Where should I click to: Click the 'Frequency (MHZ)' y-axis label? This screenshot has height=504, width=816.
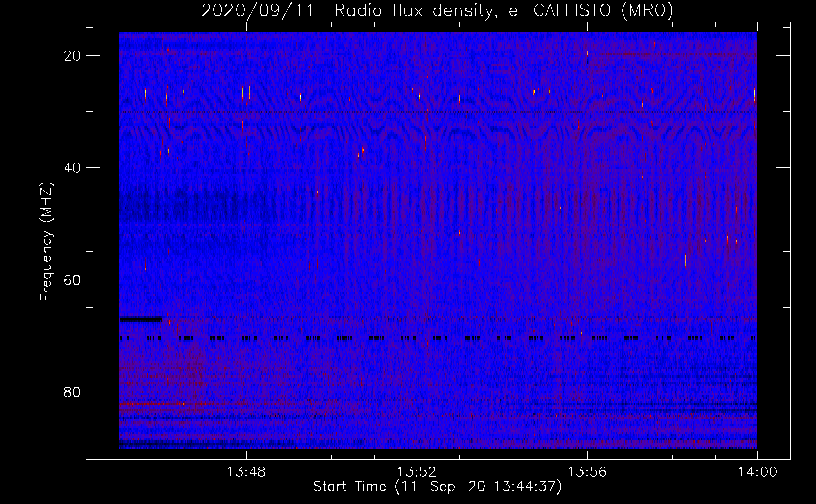46,242
